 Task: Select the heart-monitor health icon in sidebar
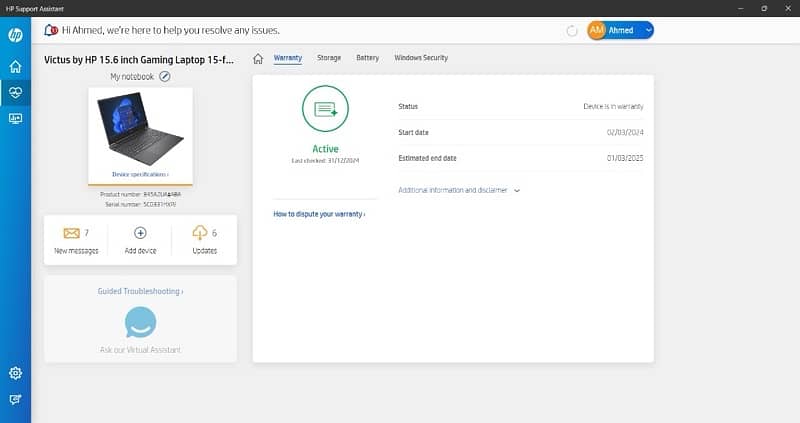pos(15,92)
